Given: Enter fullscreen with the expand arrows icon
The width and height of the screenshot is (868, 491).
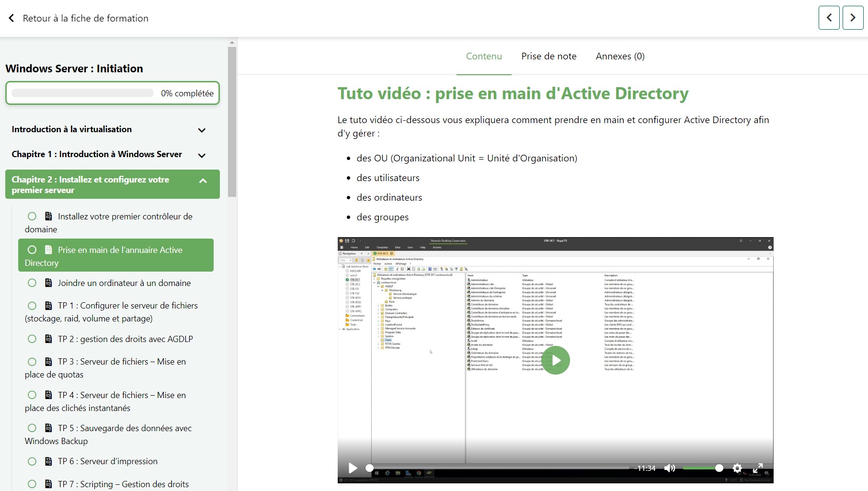Looking at the screenshot, I should 758,468.
